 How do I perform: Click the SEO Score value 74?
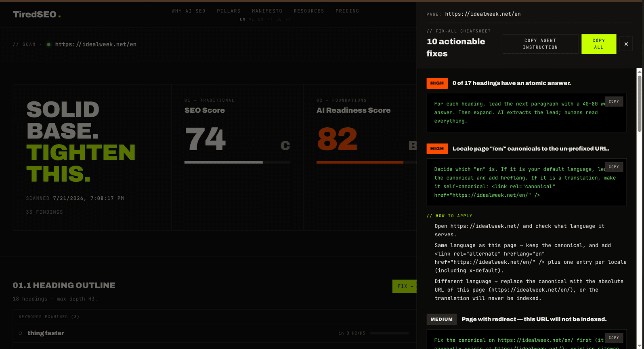(205, 139)
